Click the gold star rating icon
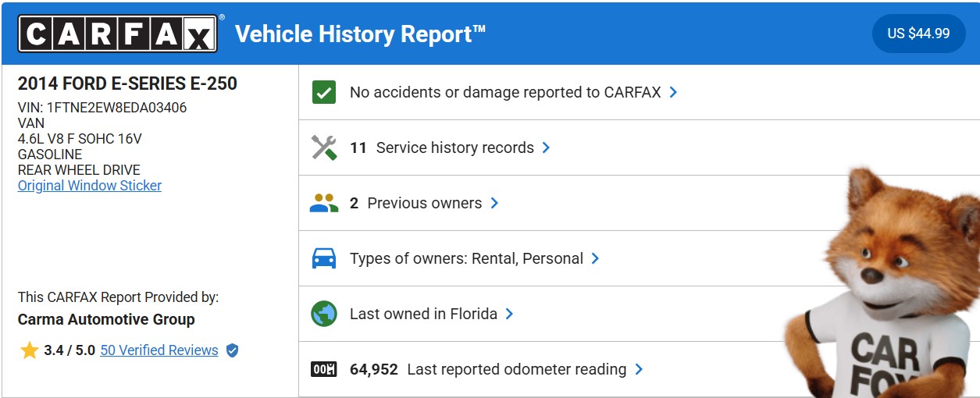 click(x=30, y=350)
